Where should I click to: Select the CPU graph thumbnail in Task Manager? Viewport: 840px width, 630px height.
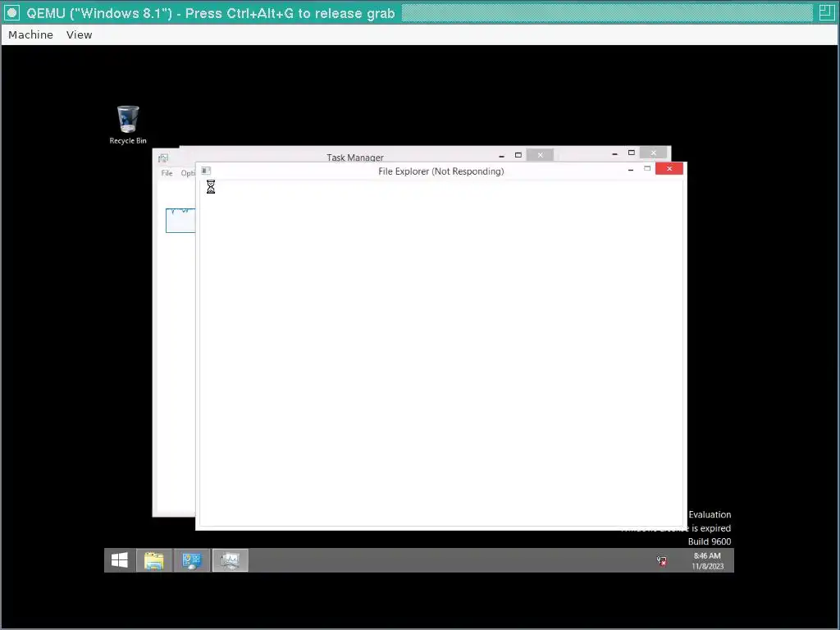coord(180,220)
